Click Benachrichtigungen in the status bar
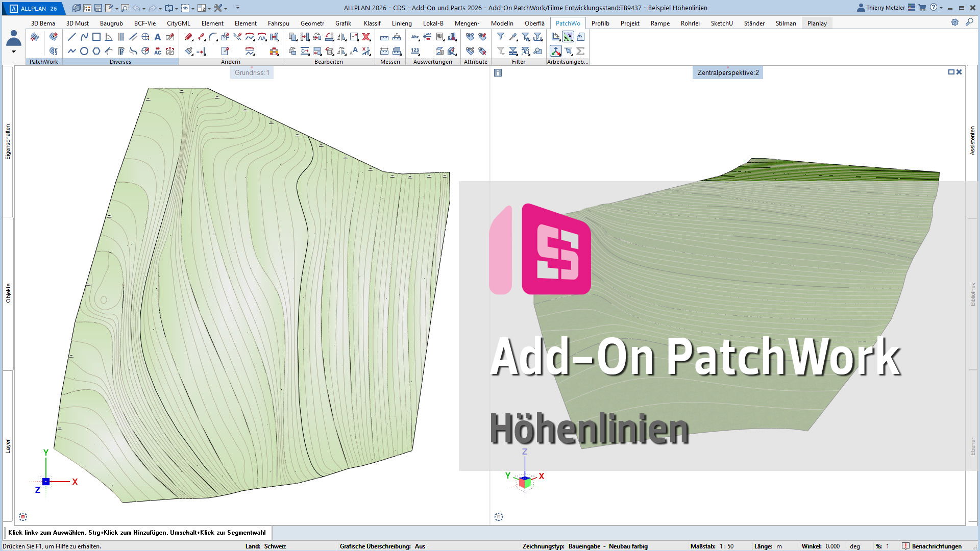980x551 pixels. (x=936, y=546)
